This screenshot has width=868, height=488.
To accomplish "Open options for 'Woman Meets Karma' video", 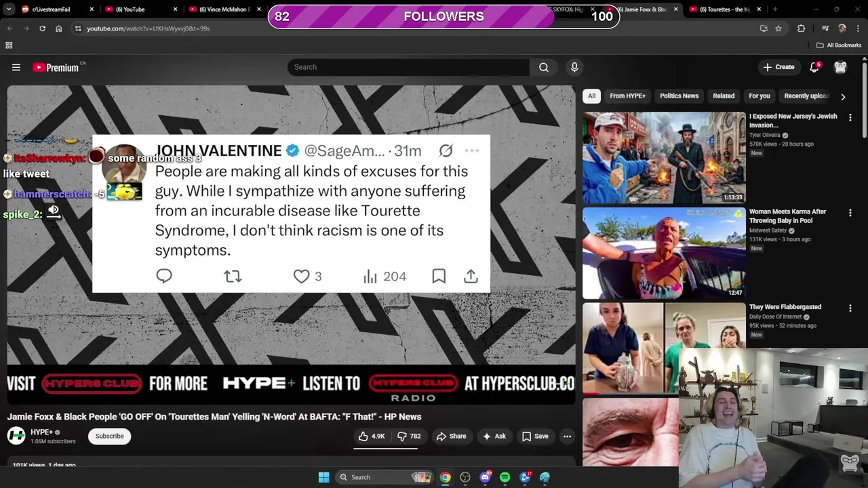I will click(x=850, y=213).
